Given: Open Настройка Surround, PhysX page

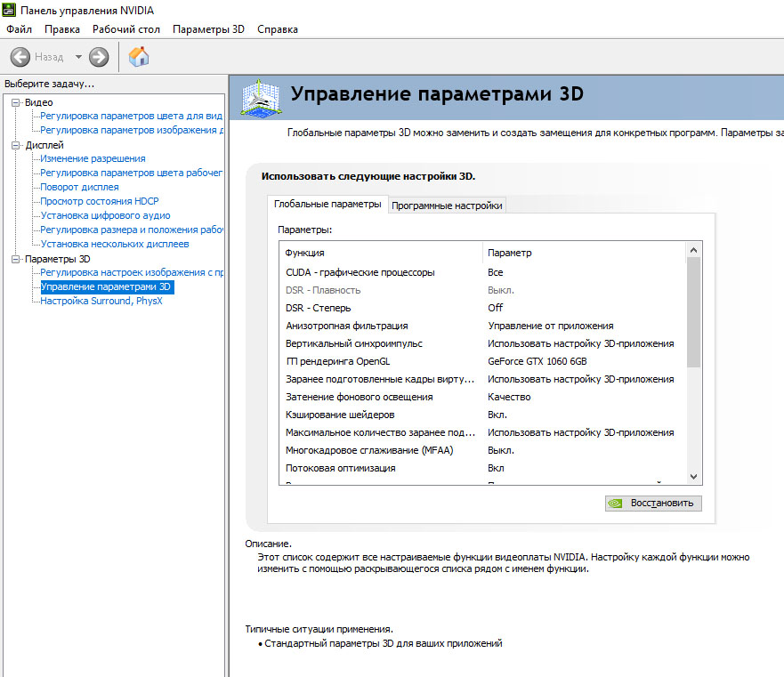Looking at the screenshot, I should pos(101,301).
